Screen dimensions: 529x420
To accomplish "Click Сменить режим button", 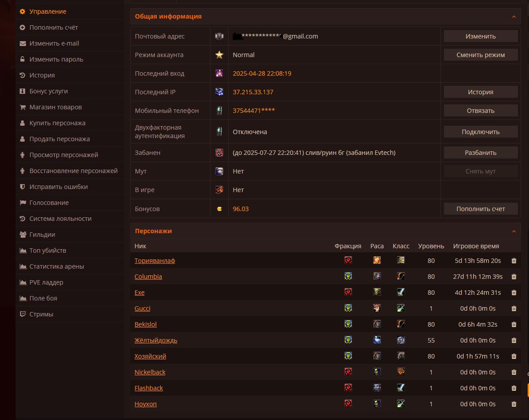I will pos(480,54).
